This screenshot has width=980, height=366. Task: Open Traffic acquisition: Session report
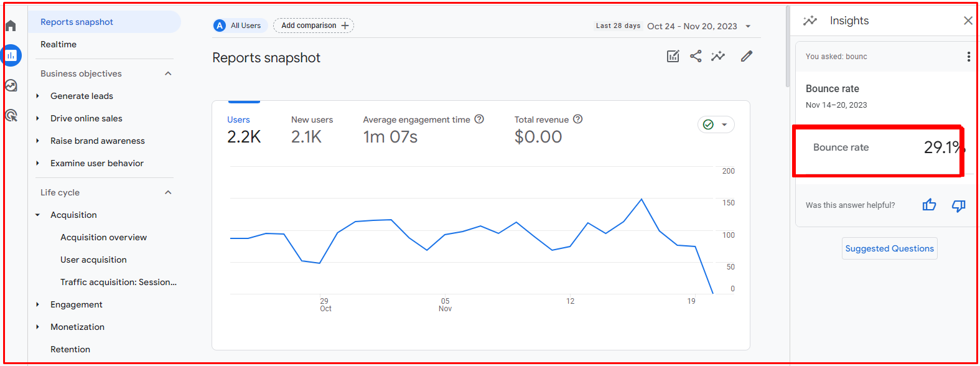click(x=118, y=282)
